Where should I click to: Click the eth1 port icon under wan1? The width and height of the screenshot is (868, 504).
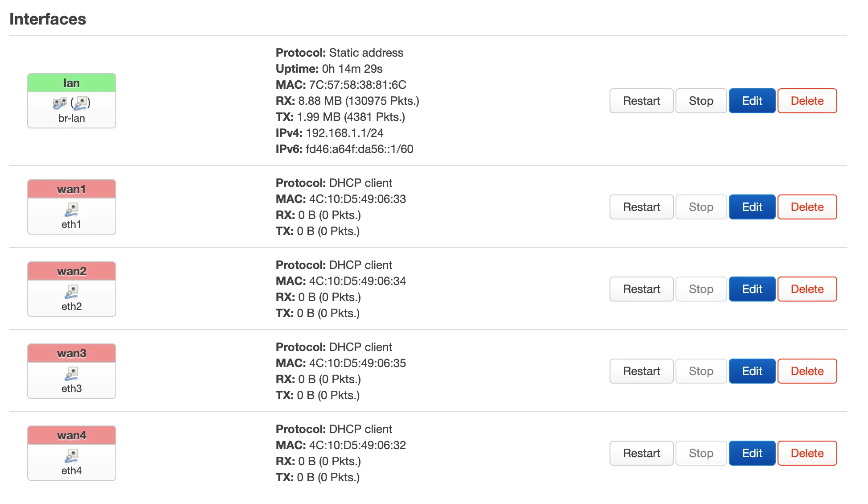click(71, 209)
